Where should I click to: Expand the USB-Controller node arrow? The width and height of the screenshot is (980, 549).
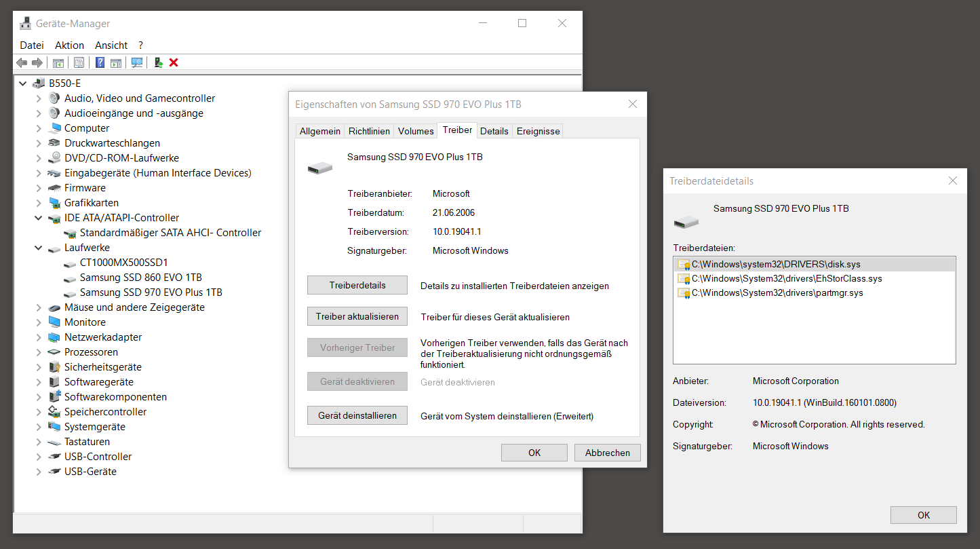pos(39,457)
